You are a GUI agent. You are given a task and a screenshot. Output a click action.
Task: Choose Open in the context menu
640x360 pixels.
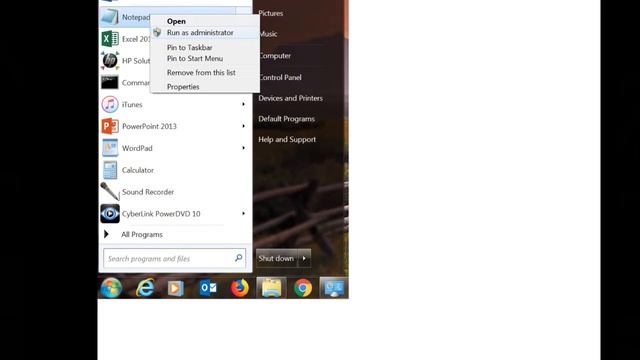point(176,21)
